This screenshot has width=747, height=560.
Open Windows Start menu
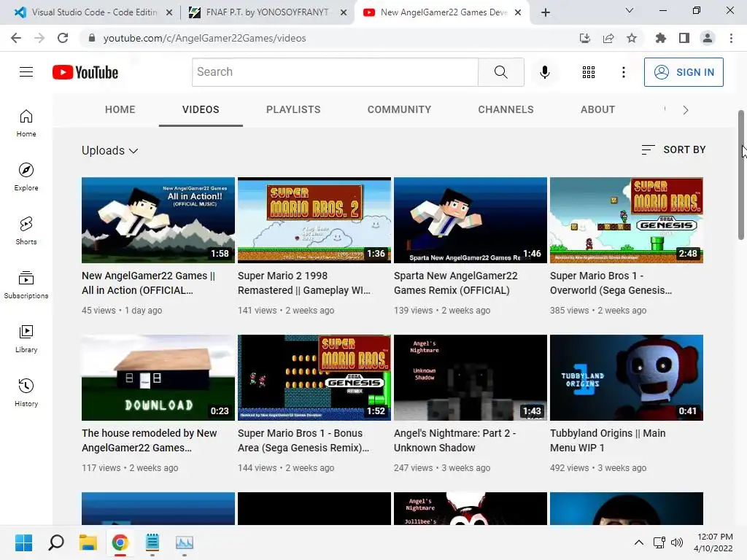point(23,542)
